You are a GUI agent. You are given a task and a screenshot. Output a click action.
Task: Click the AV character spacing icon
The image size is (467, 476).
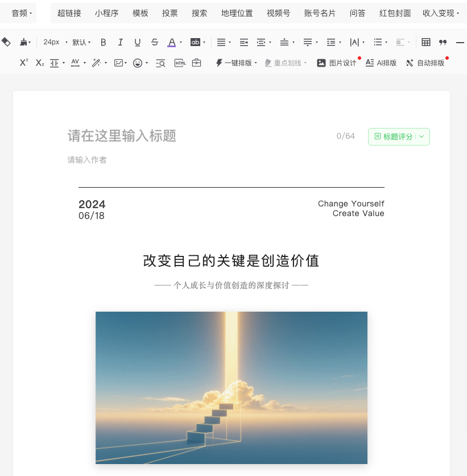coord(75,63)
